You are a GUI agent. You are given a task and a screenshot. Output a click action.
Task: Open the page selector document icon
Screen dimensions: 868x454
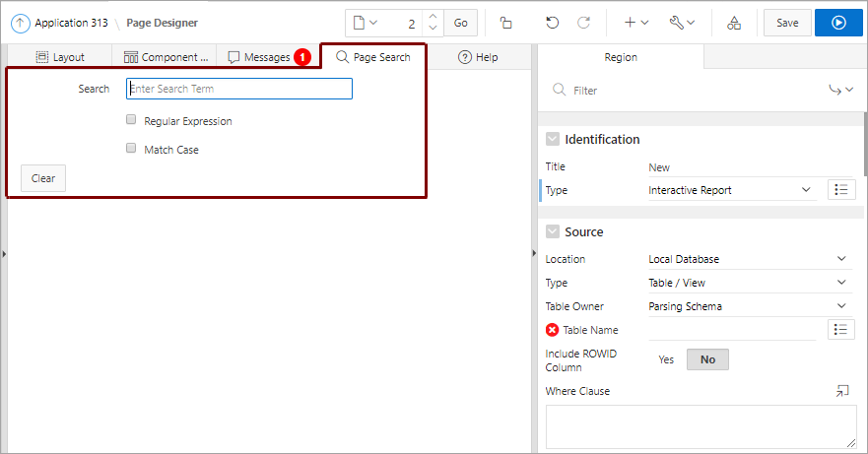pos(366,23)
